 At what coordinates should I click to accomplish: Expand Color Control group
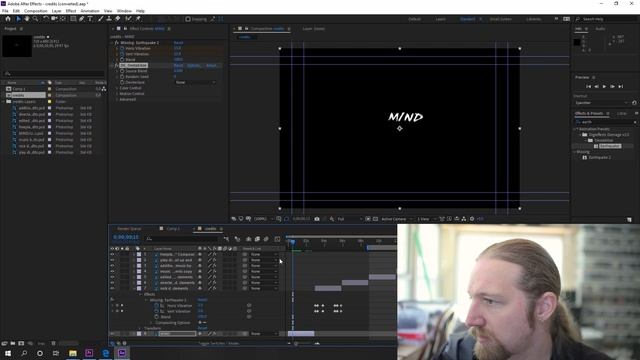coord(117,88)
